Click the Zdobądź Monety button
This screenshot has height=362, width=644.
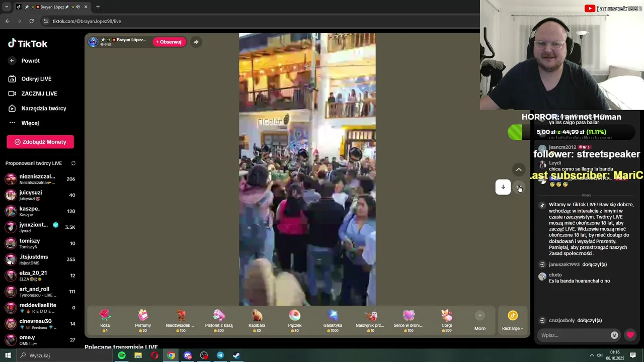40,142
